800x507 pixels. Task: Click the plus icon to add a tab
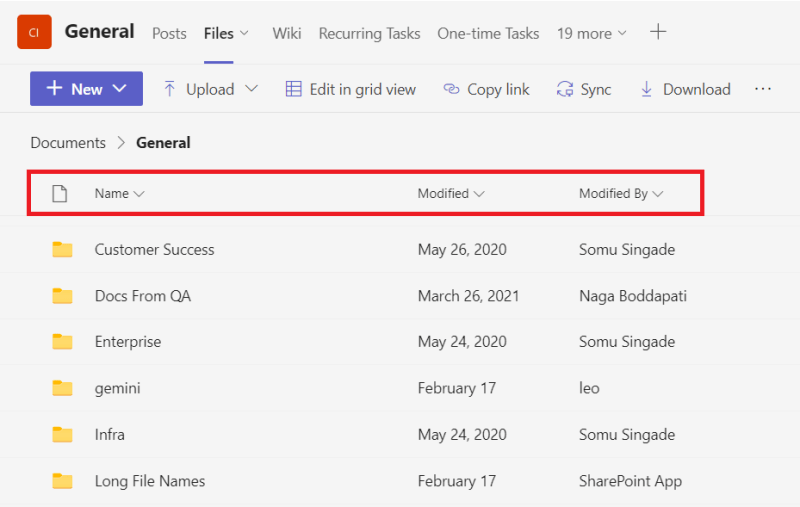658,32
